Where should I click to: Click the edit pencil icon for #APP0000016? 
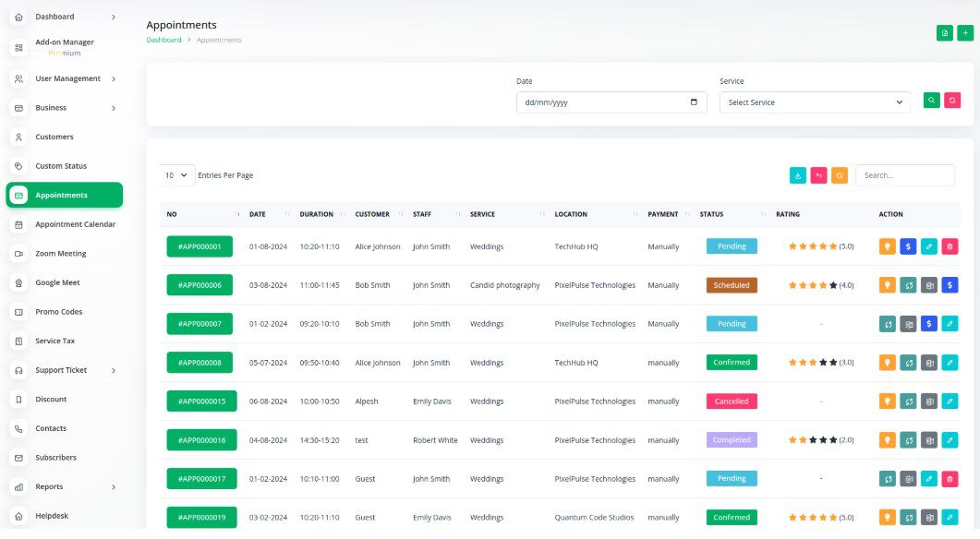(x=950, y=440)
